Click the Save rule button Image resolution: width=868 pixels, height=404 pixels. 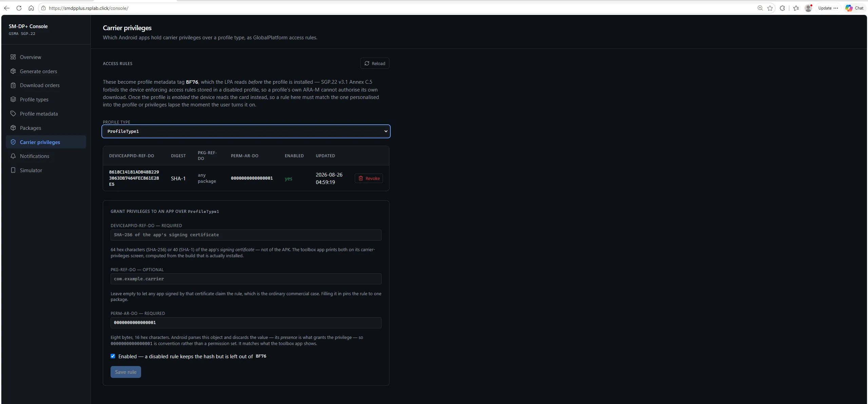[x=126, y=372]
